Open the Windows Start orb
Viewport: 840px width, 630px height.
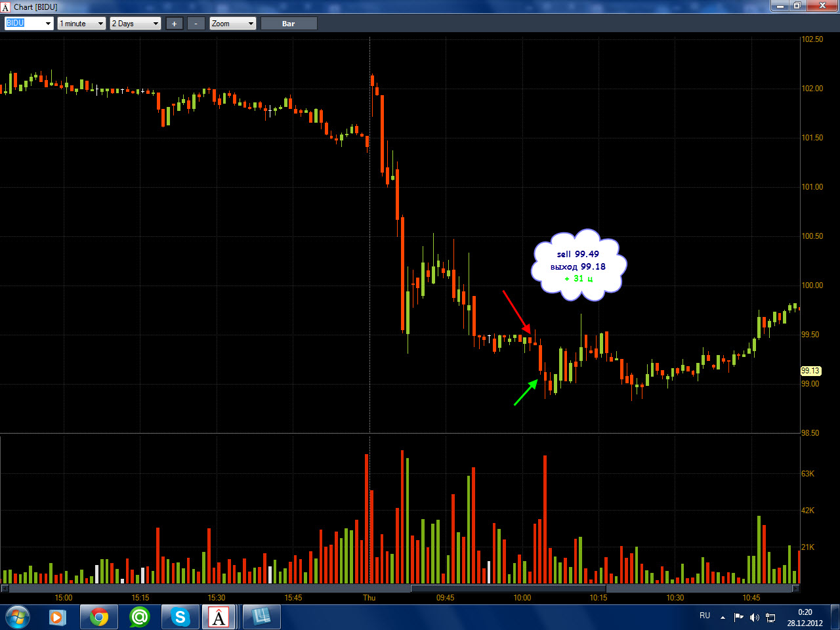[x=17, y=617]
